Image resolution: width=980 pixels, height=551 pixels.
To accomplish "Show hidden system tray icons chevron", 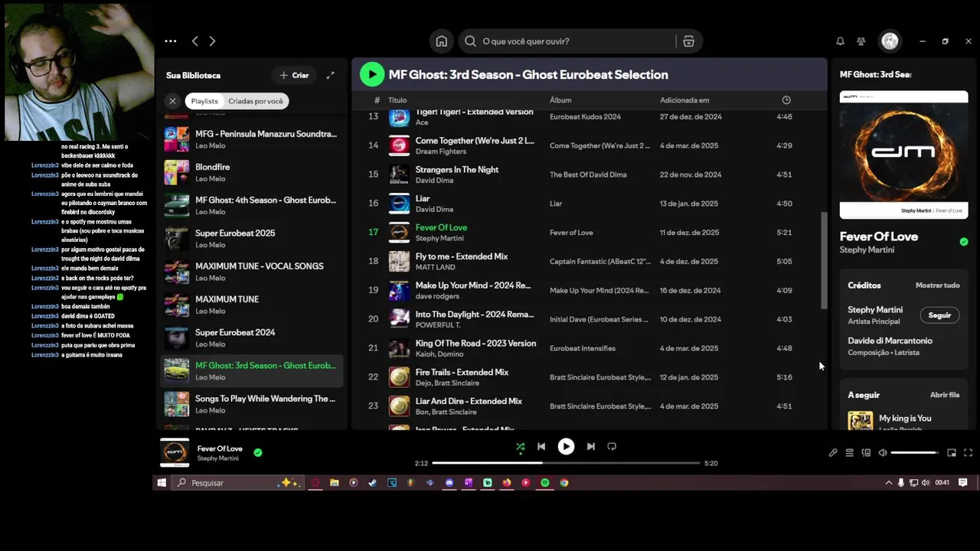I will click(889, 483).
